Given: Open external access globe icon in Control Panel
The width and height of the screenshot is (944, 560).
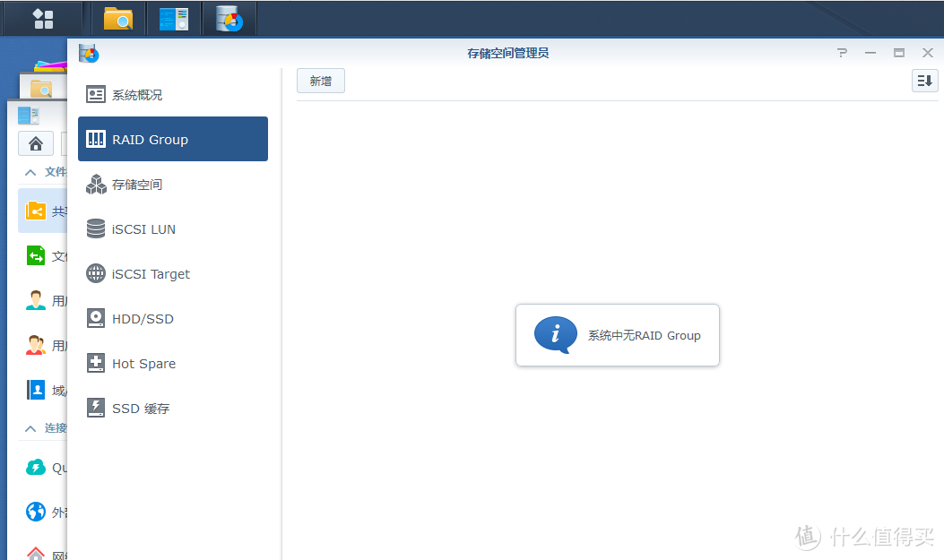Looking at the screenshot, I should pos(36,512).
